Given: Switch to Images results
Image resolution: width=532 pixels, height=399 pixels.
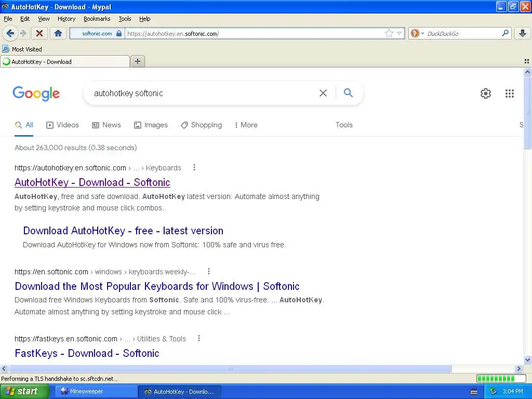Looking at the screenshot, I should pos(151,125).
